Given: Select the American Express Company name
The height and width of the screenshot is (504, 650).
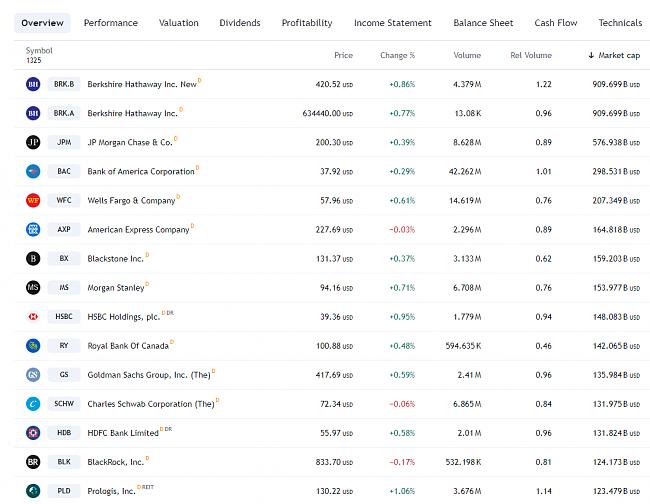Looking at the screenshot, I should 138,230.
